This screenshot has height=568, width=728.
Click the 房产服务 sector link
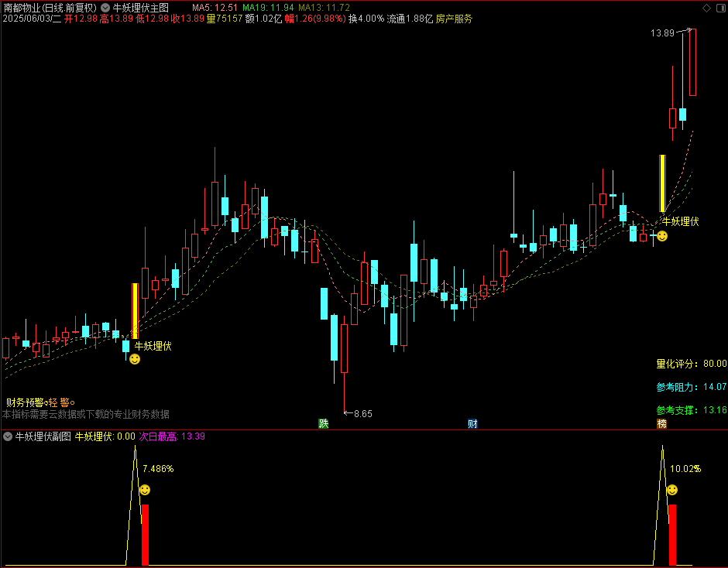coord(454,19)
